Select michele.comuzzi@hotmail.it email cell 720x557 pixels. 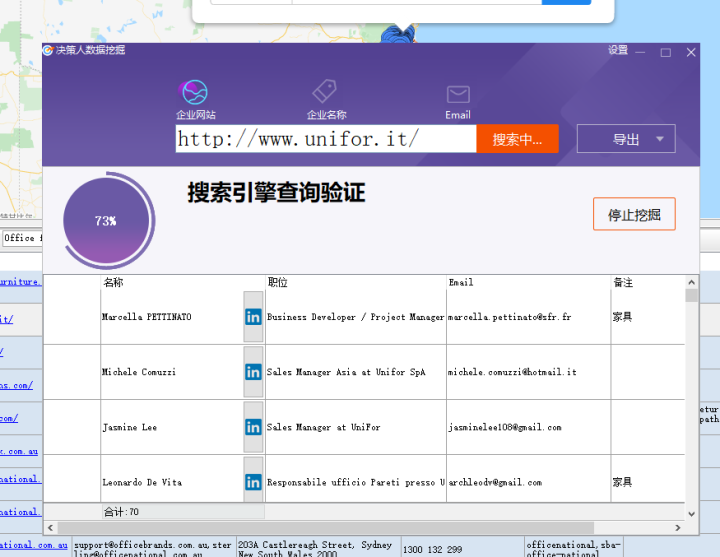click(x=529, y=372)
